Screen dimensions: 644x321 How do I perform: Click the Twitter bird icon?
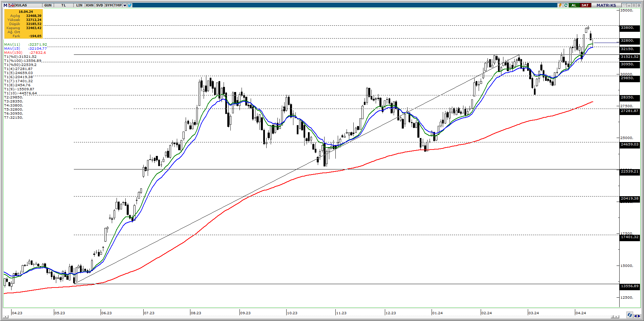pos(130,5)
